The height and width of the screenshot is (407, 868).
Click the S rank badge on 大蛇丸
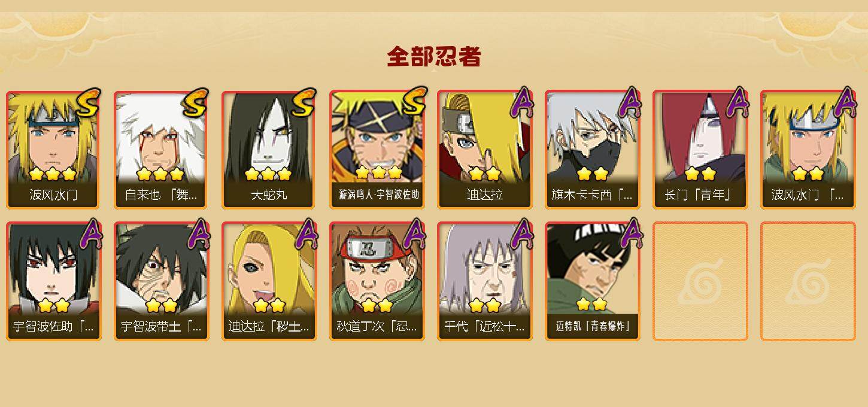coord(303,102)
